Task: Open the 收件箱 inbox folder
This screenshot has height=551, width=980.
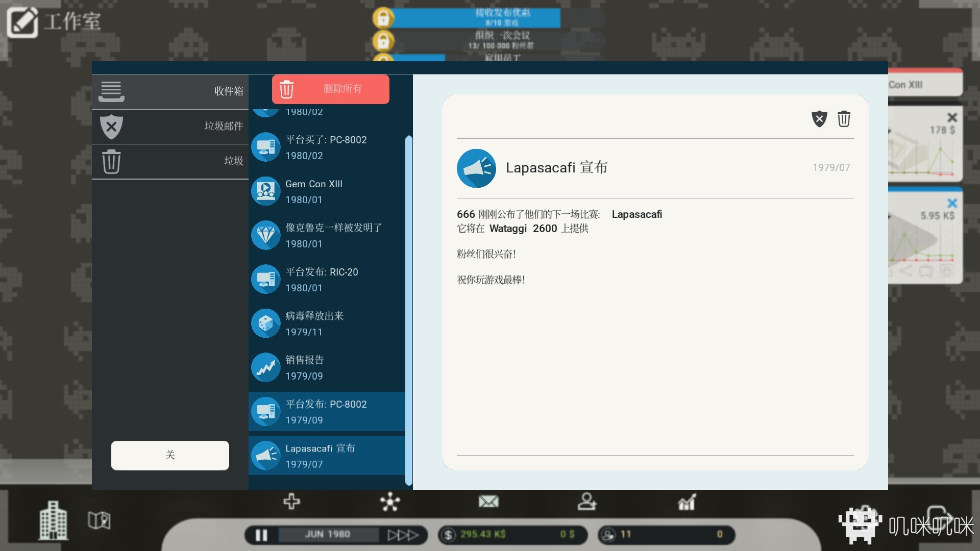Action: [x=170, y=91]
